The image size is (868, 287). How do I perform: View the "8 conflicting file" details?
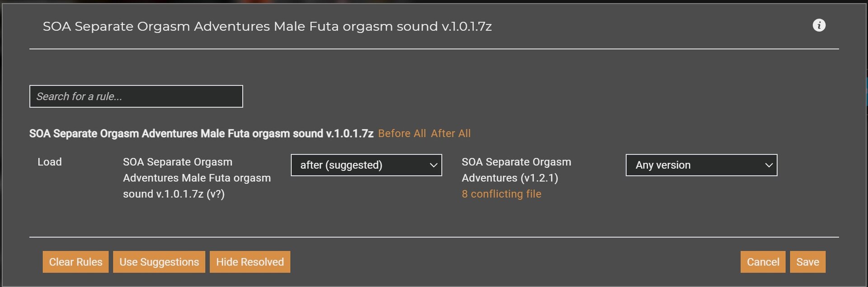tap(501, 193)
